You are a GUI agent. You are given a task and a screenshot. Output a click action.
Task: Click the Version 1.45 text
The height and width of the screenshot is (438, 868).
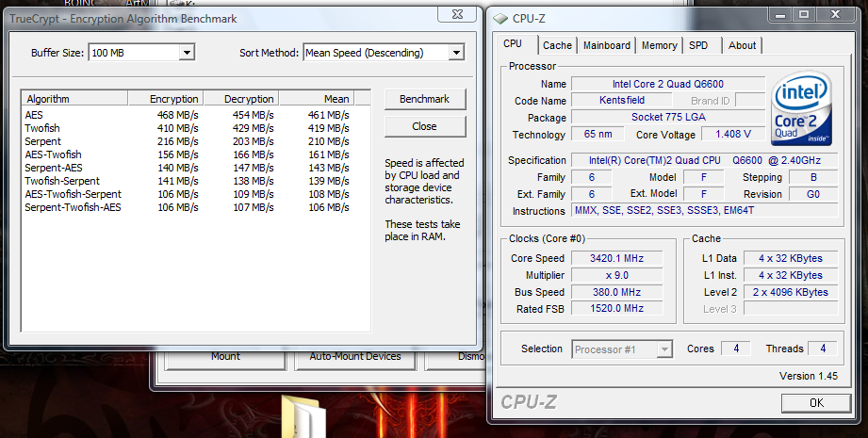809,376
